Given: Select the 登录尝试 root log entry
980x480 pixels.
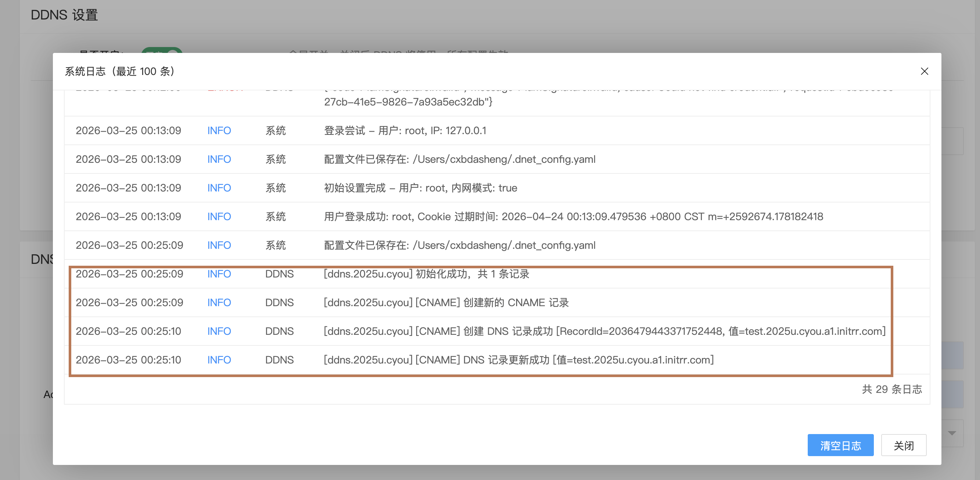Looking at the screenshot, I should (405, 130).
